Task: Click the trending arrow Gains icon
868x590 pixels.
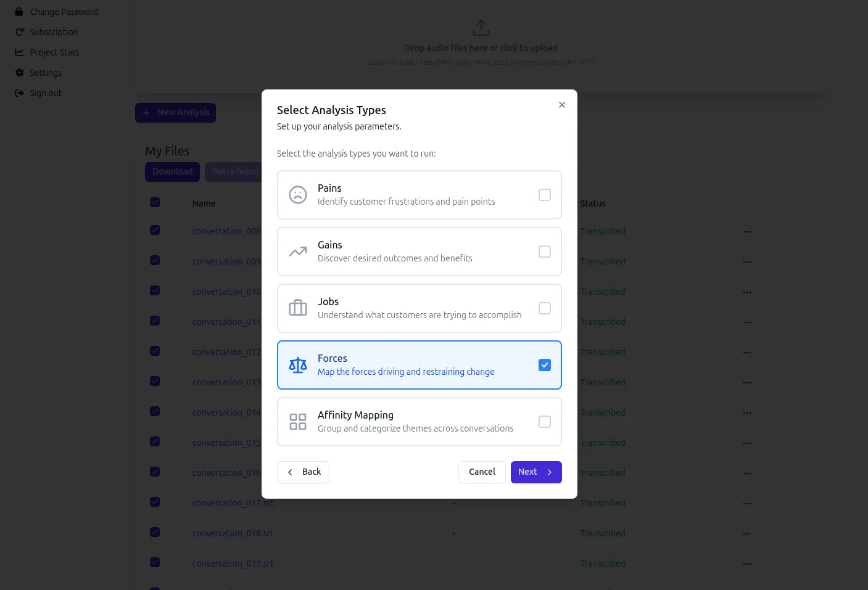Action: tap(298, 252)
